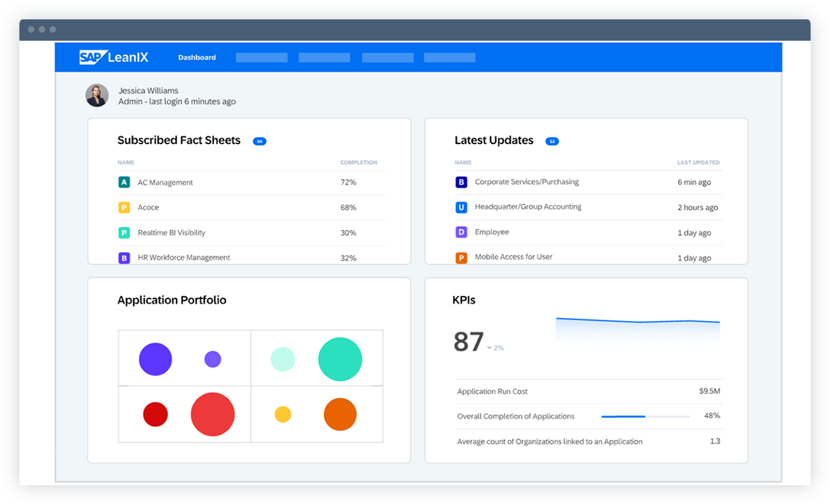Select the large teal bubble in Application Portfolio

(x=339, y=360)
